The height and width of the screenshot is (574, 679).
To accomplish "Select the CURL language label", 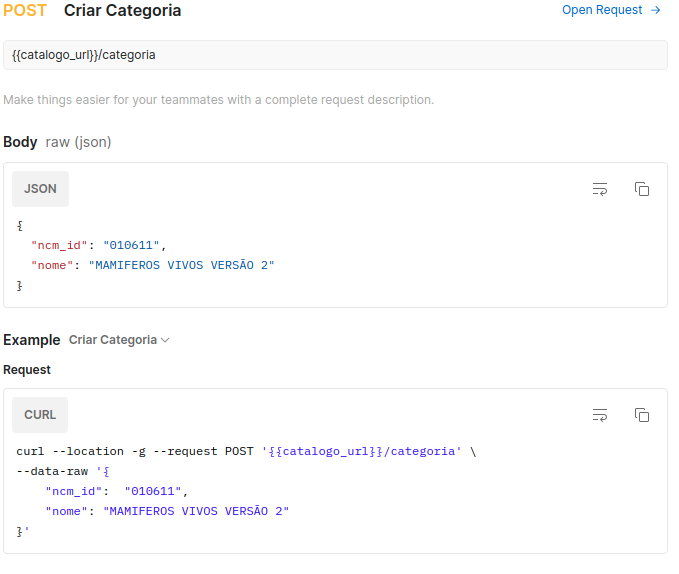I will click(40, 415).
